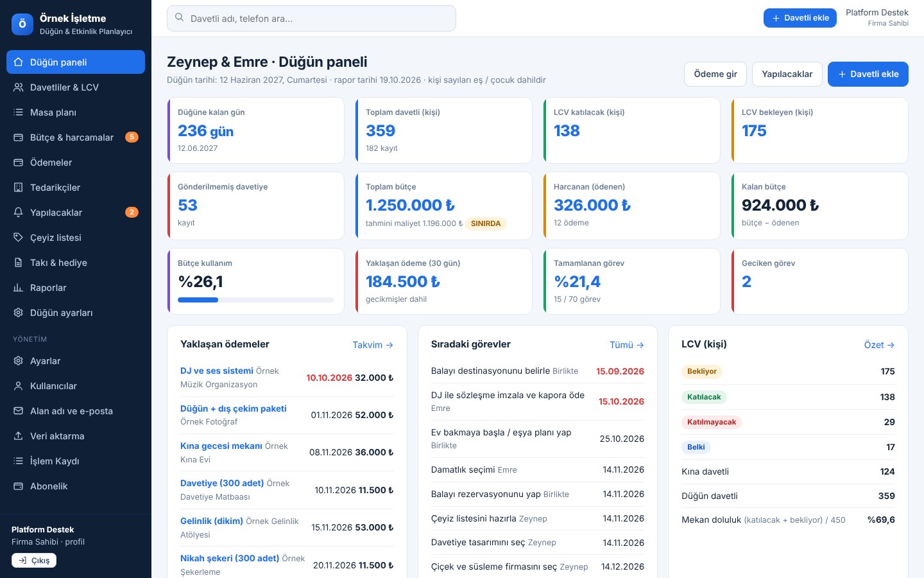Open the Veri aktarma upload icon

[x=18, y=436]
